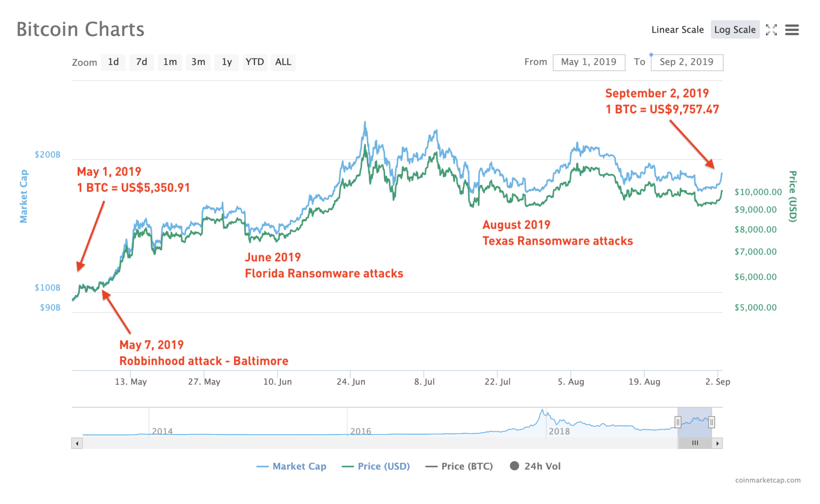Click the $200B market cap label
The image size is (820, 504).
pyautogui.click(x=47, y=155)
